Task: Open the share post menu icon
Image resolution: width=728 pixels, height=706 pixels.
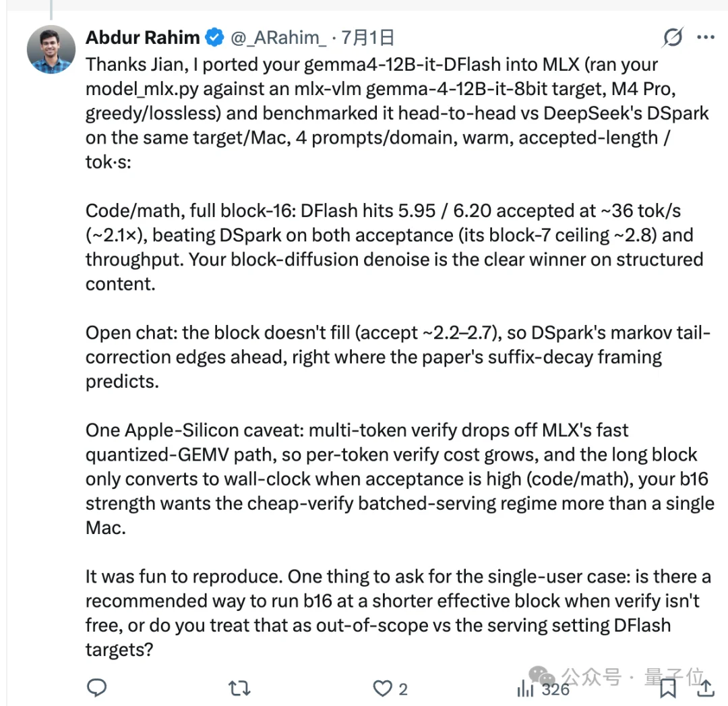Action: click(x=705, y=688)
